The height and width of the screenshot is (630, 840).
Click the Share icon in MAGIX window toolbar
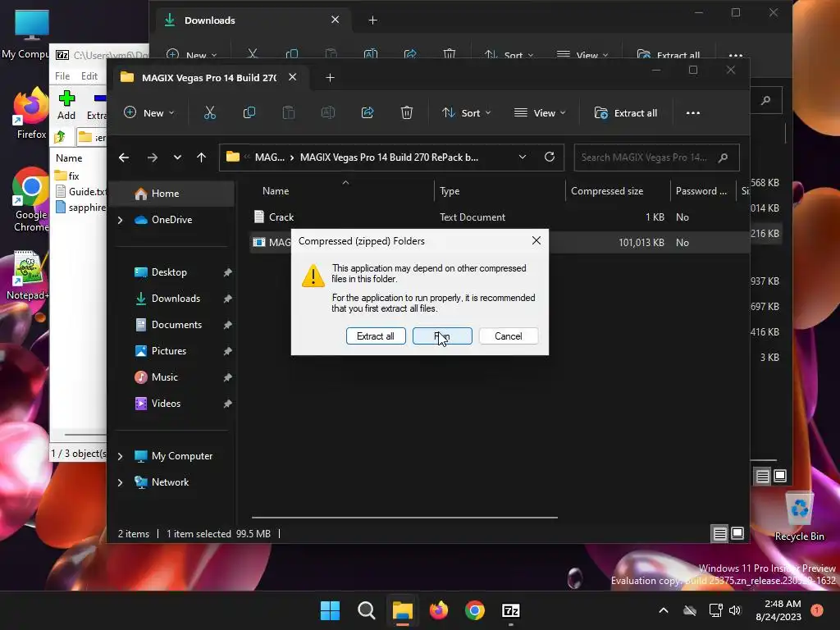click(367, 112)
